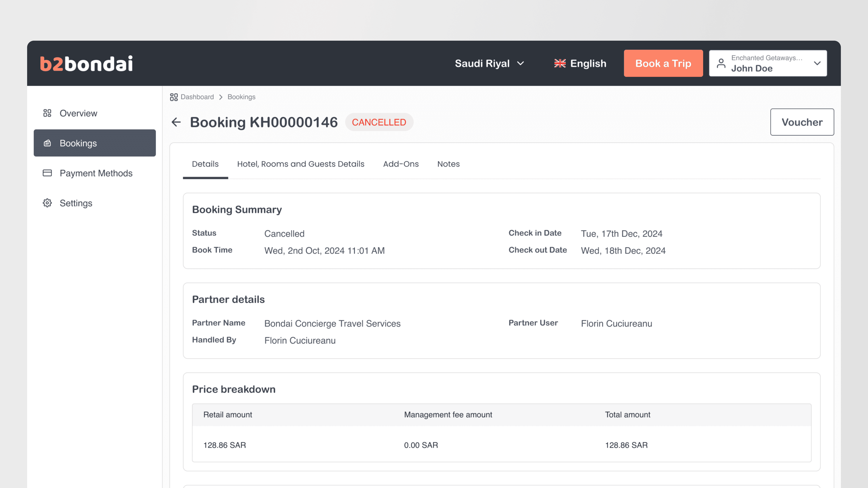Click the Status value 'Cancelled'
The width and height of the screenshot is (868, 488).
(284, 234)
